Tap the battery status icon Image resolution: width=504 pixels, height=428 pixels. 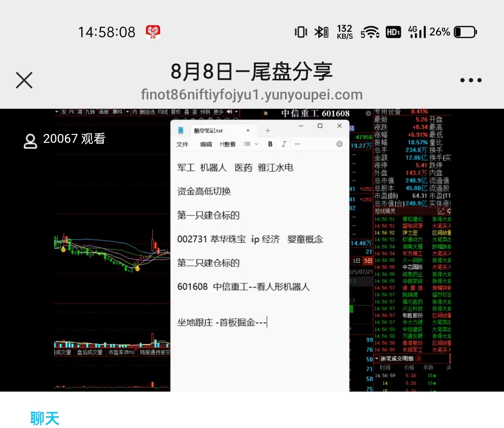pos(465,32)
